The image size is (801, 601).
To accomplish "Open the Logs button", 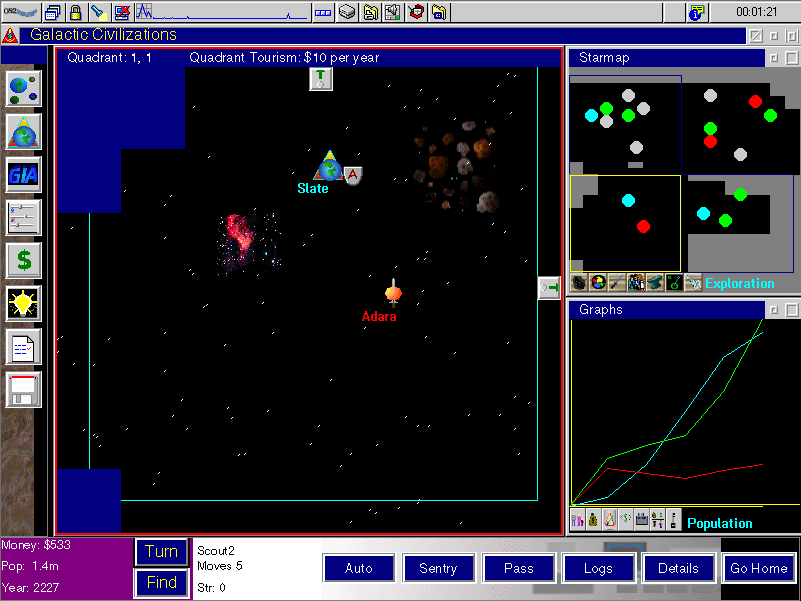I will 598,568.
